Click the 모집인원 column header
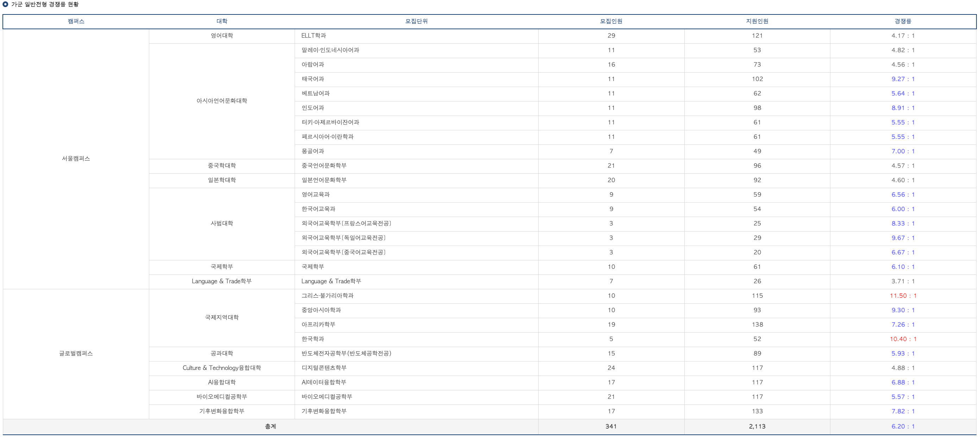980x439 pixels. point(611,21)
